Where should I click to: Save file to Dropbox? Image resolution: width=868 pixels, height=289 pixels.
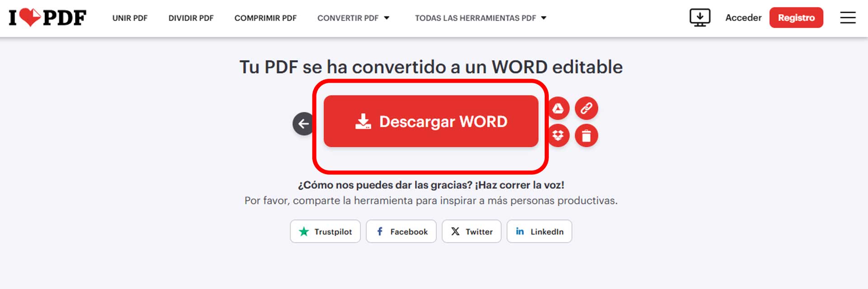coord(558,135)
